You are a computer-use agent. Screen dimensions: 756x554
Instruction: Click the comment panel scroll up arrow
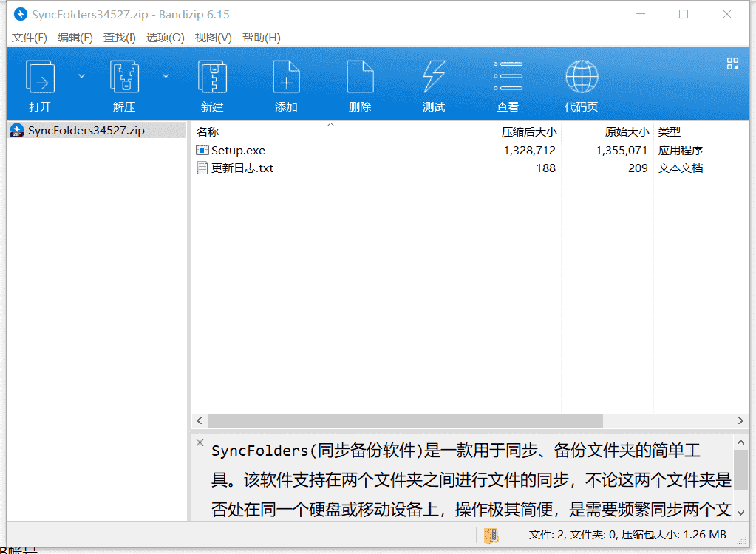click(x=741, y=442)
